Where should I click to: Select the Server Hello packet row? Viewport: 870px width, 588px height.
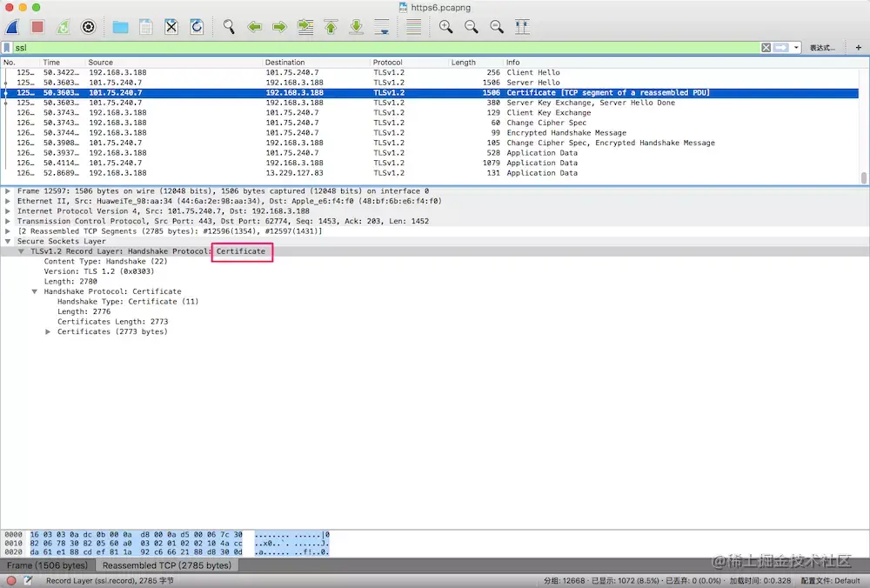(430, 83)
